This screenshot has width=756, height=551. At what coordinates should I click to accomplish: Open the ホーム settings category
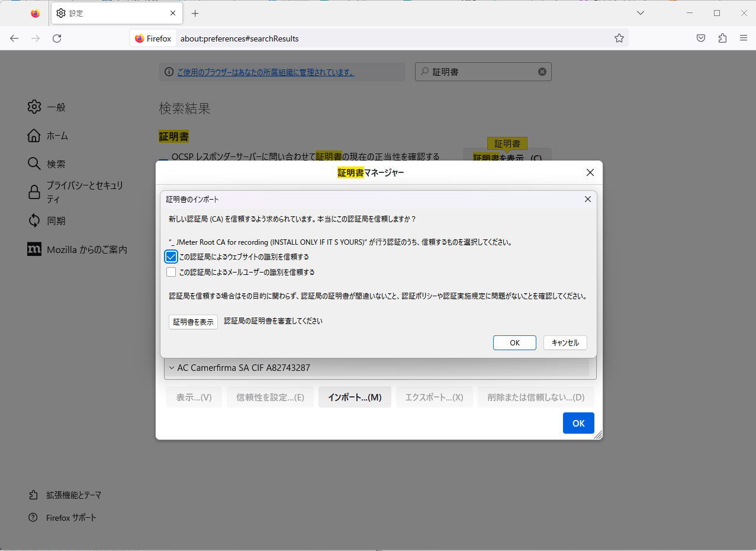(x=48, y=136)
